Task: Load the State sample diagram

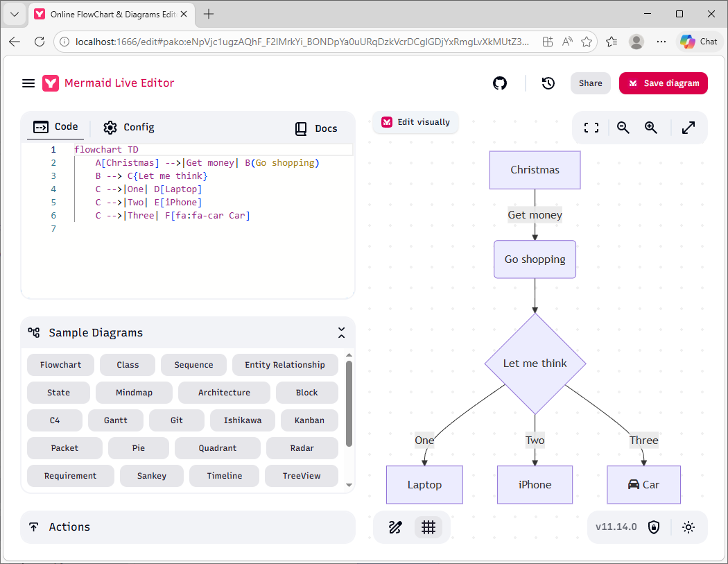Action: (58, 393)
